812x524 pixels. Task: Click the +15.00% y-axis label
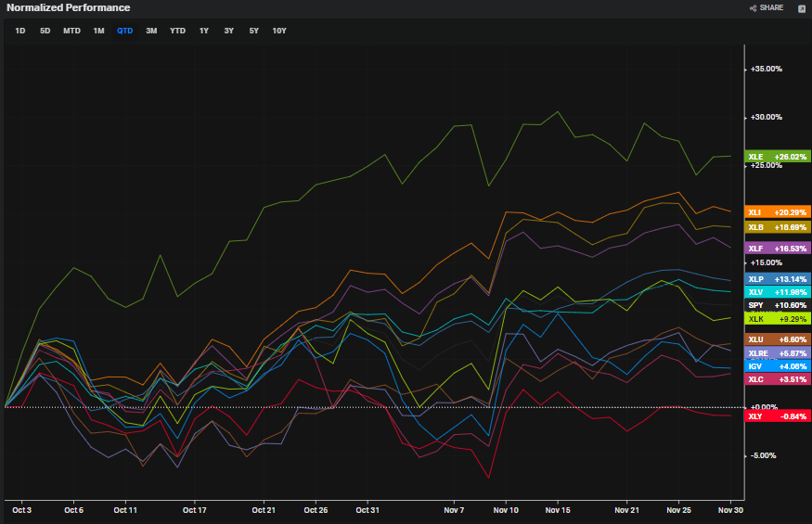click(767, 262)
